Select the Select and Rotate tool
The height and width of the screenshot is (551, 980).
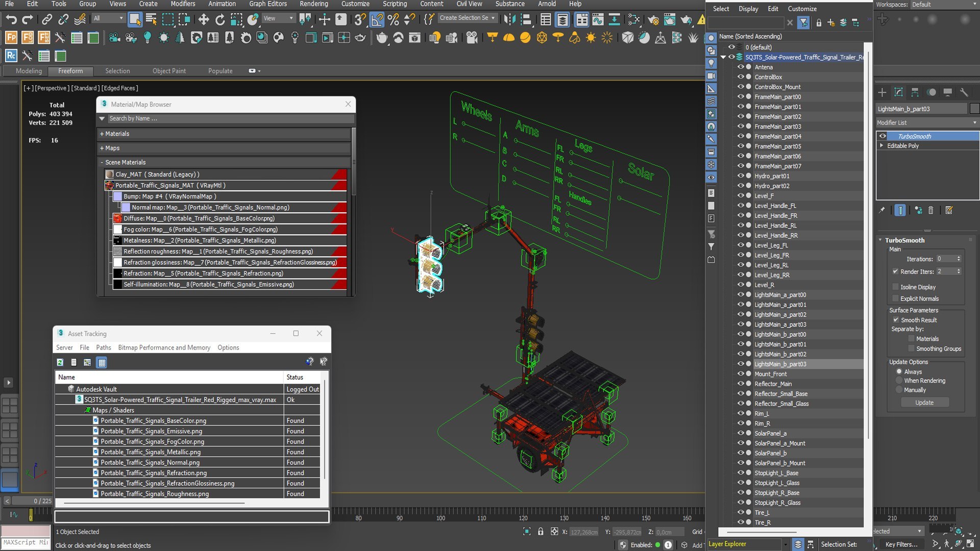coord(220,19)
